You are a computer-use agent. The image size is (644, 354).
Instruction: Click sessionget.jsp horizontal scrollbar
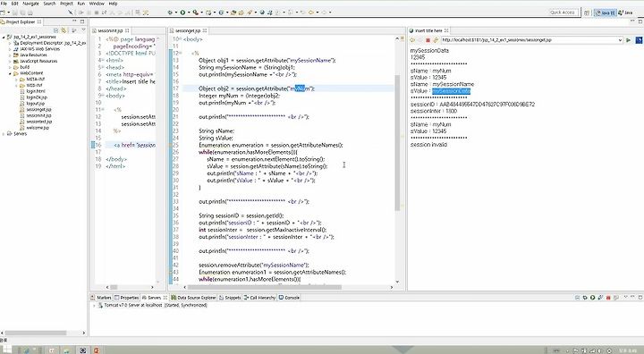pyautogui.click(x=264, y=287)
